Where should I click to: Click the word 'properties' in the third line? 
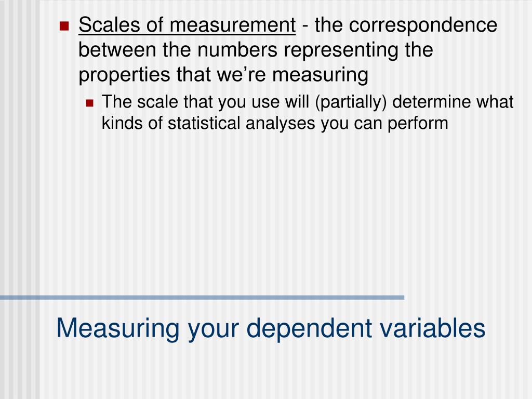click(124, 75)
